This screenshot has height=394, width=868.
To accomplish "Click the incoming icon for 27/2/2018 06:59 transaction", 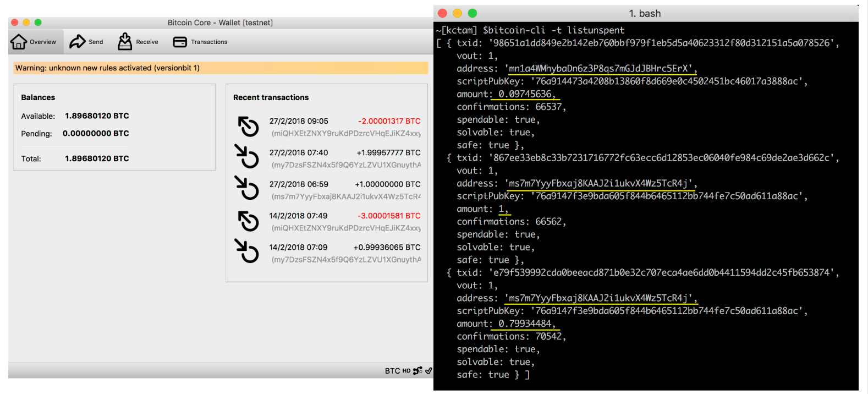I will pyautogui.click(x=246, y=188).
